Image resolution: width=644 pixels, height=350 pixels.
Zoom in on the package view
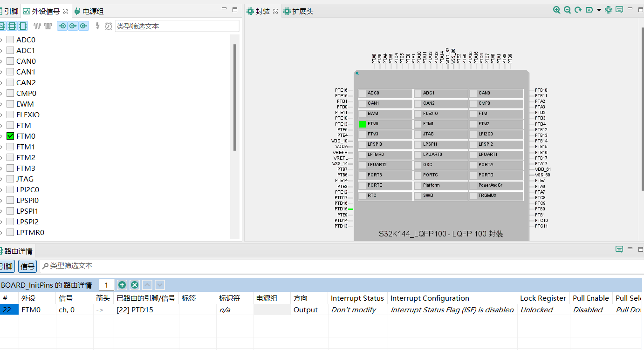coord(556,10)
